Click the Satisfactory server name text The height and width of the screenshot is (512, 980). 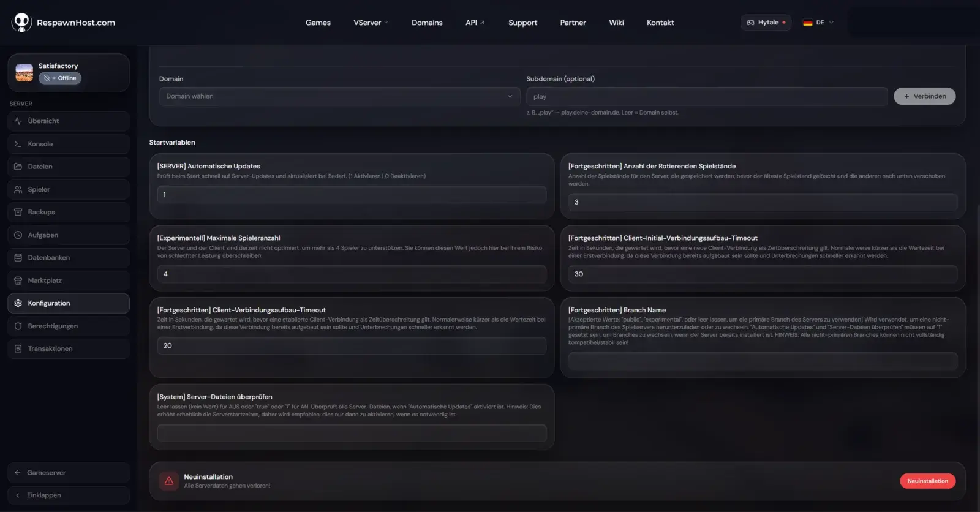pyautogui.click(x=58, y=66)
